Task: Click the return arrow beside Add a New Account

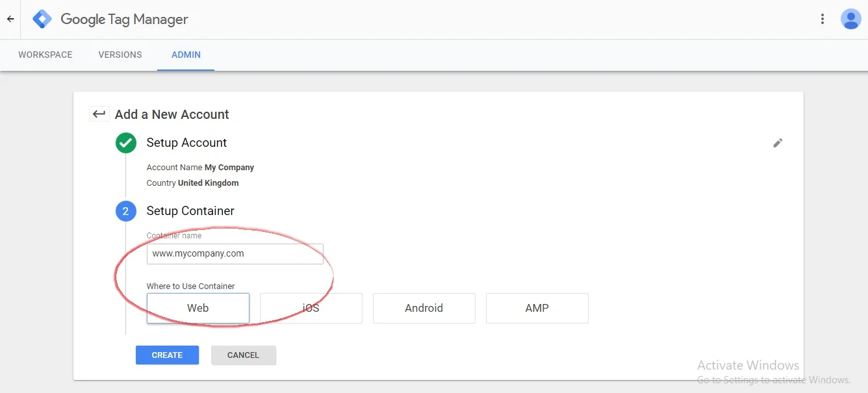Action: pyautogui.click(x=99, y=114)
